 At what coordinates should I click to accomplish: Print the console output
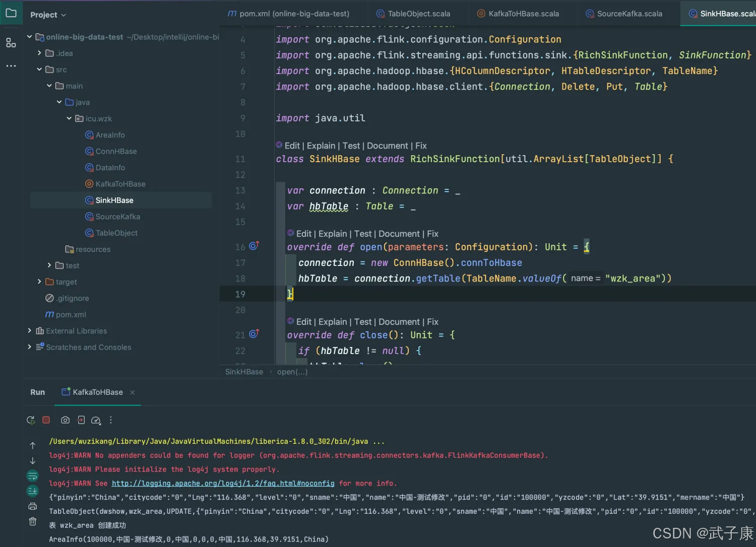(33, 506)
